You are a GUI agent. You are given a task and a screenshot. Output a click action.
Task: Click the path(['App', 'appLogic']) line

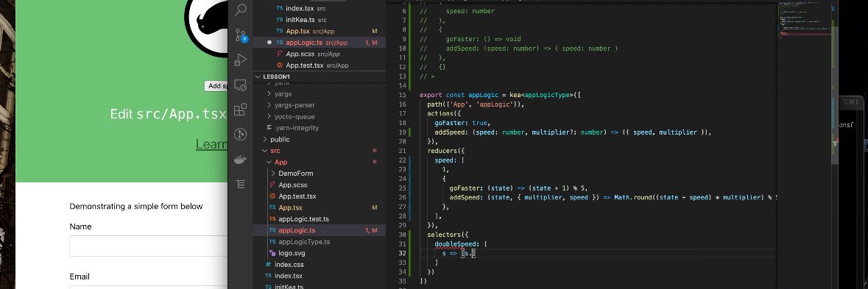point(475,104)
